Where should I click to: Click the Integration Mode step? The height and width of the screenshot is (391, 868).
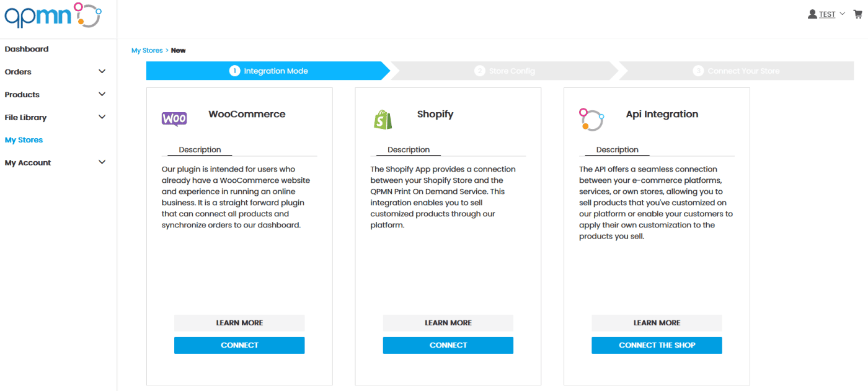click(268, 71)
